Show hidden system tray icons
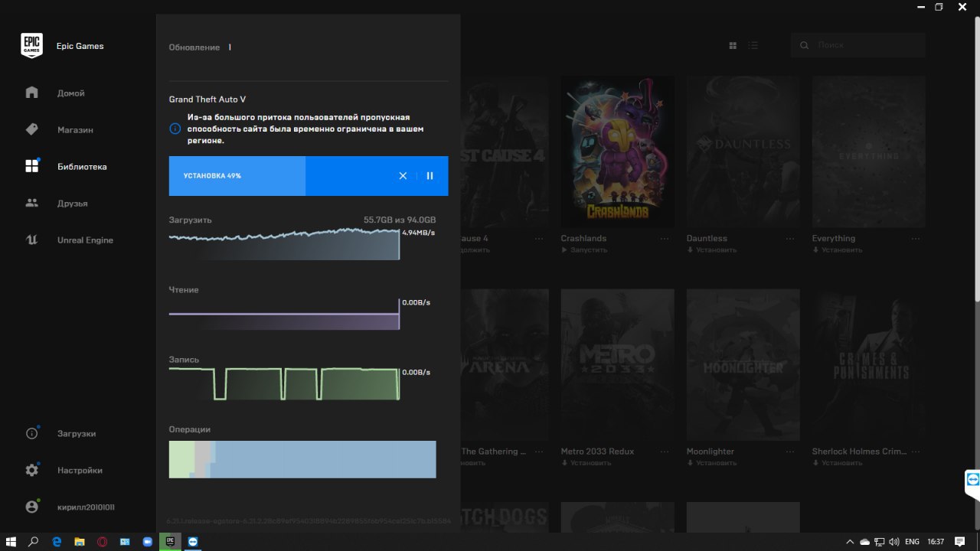980x551 pixels. pyautogui.click(x=850, y=541)
